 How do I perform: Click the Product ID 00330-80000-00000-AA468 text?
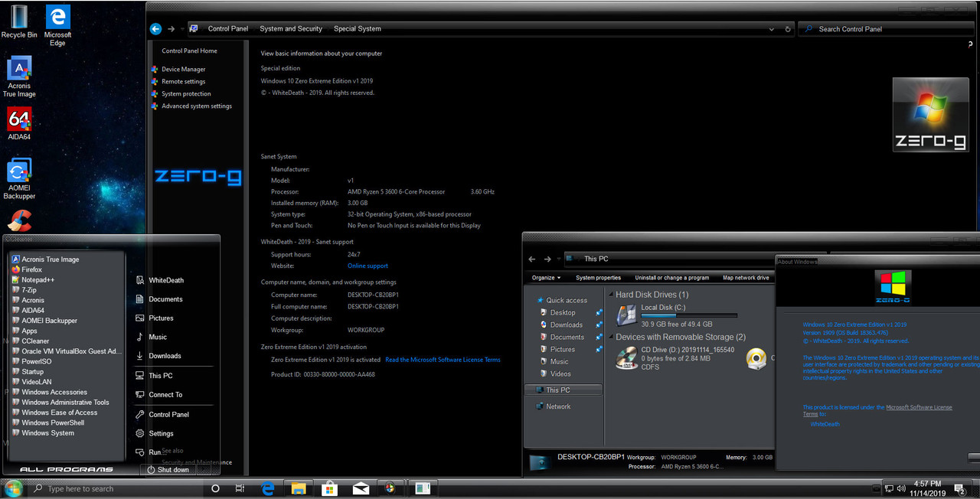coord(323,375)
